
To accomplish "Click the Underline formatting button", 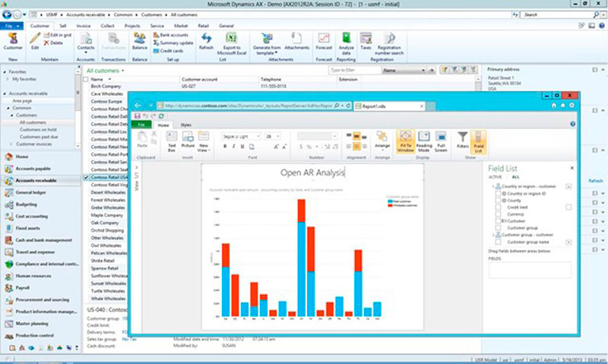I will click(242, 147).
